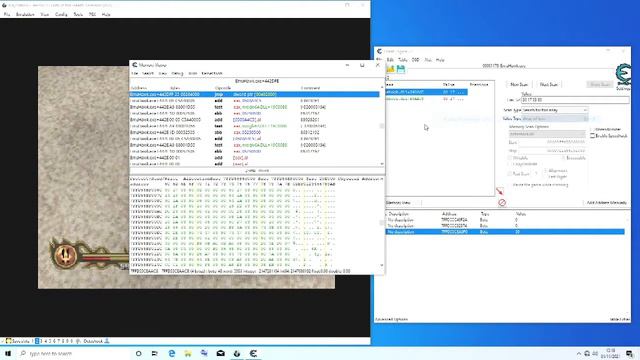
Task: Open the D3D menu in Cheat Engine
Action: [416, 60]
